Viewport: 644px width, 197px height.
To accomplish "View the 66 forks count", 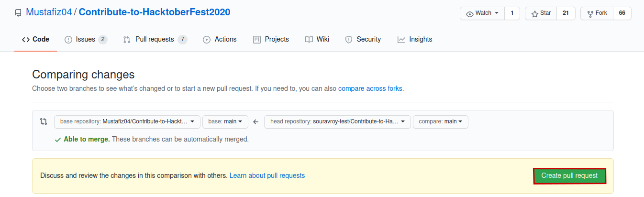I will pos(622,13).
